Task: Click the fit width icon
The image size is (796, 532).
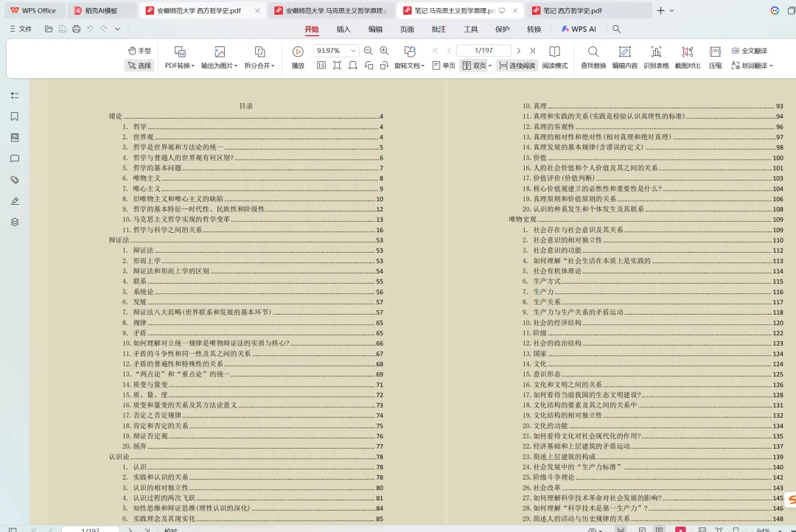Action: [353, 66]
